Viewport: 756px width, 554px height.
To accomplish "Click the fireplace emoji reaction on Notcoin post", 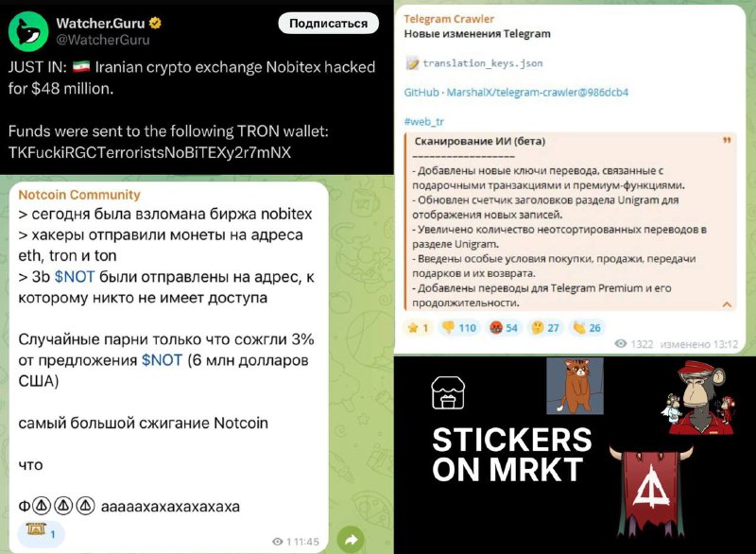I will pos(41,533).
